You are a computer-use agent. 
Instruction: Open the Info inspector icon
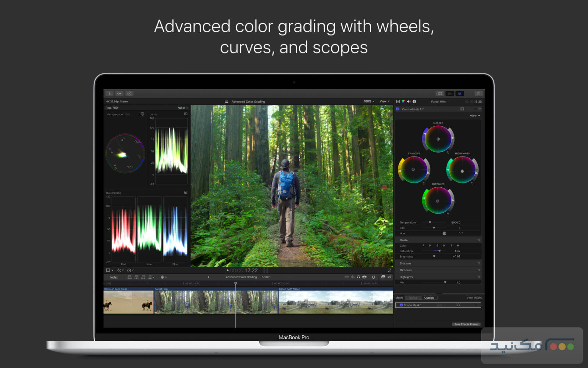tap(415, 101)
